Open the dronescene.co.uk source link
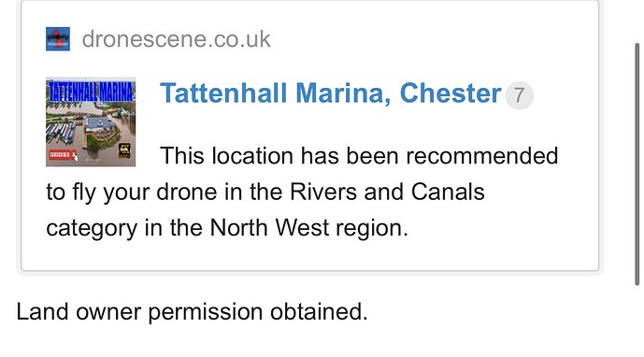 pyautogui.click(x=177, y=39)
